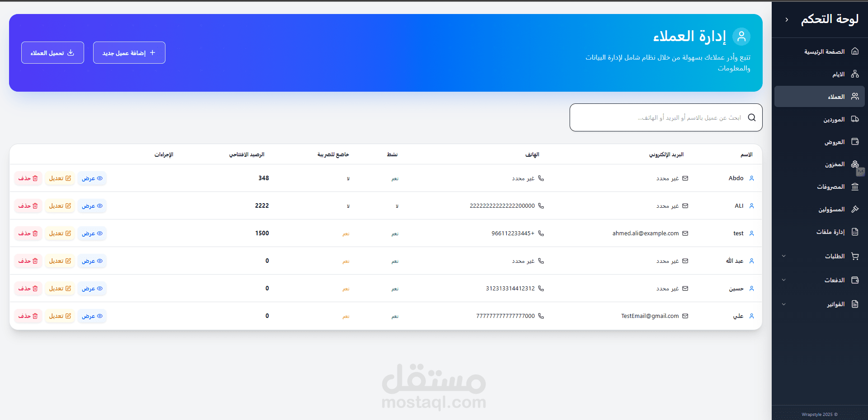
Task: Click تعديل for customer Abdo
Action: coord(60,178)
